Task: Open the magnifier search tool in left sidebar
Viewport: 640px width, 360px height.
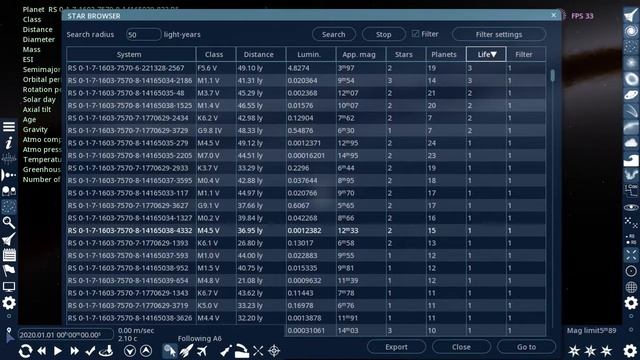Action: tap(9, 223)
